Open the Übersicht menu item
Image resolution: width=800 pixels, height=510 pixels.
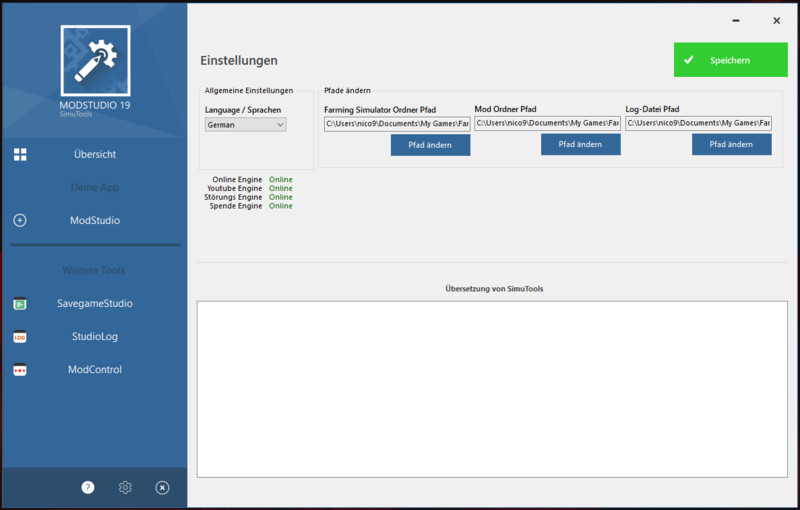coord(95,154)
